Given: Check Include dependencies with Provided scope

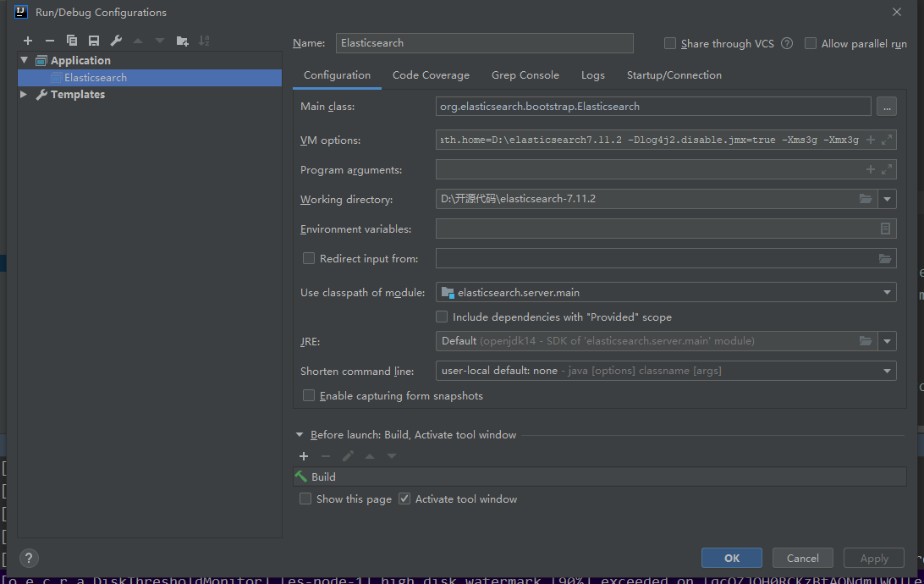Looking at the screenshot, I should [x=442, y=317].
